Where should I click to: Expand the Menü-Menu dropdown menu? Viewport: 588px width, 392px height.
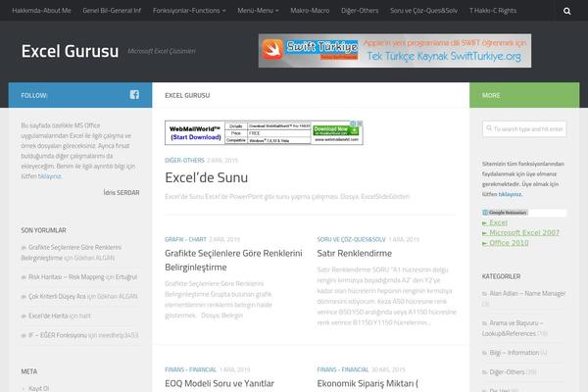[x=258, y=11]
